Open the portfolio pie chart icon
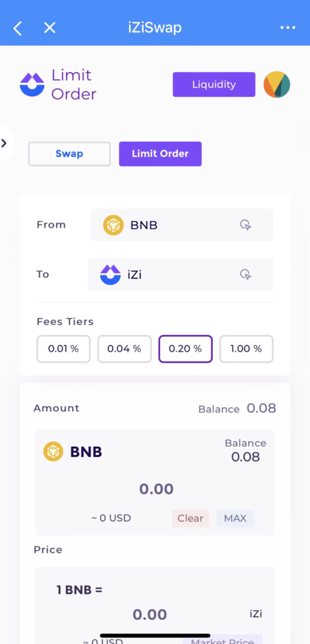The width and height of the screenshot is (310, 644). (x=276, y=84)
